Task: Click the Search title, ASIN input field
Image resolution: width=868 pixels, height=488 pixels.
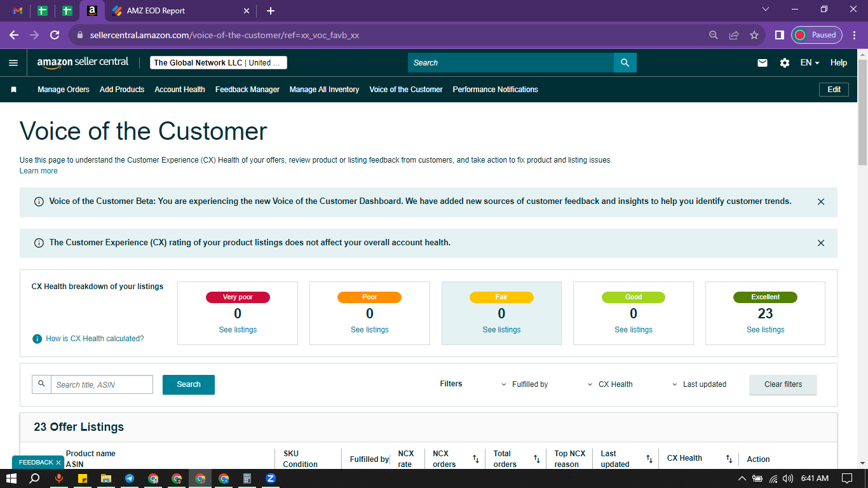Action: (102, 384)
